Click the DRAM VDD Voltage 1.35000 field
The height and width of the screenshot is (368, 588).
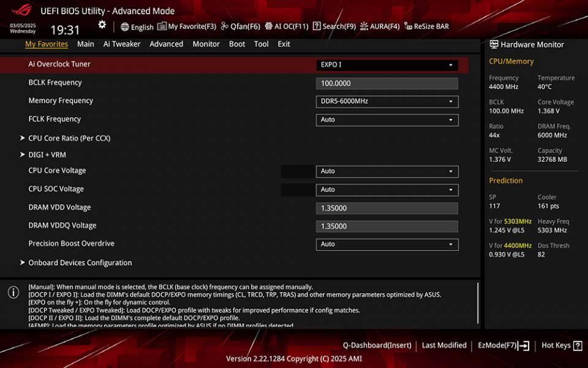pyautogui.click(x=387, y=208)
